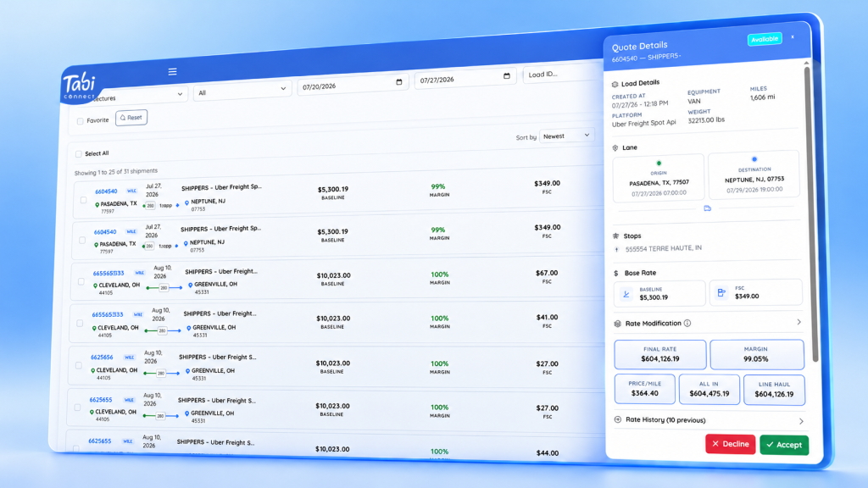Click the '1,606 mi' miles value

click(762, 97)
